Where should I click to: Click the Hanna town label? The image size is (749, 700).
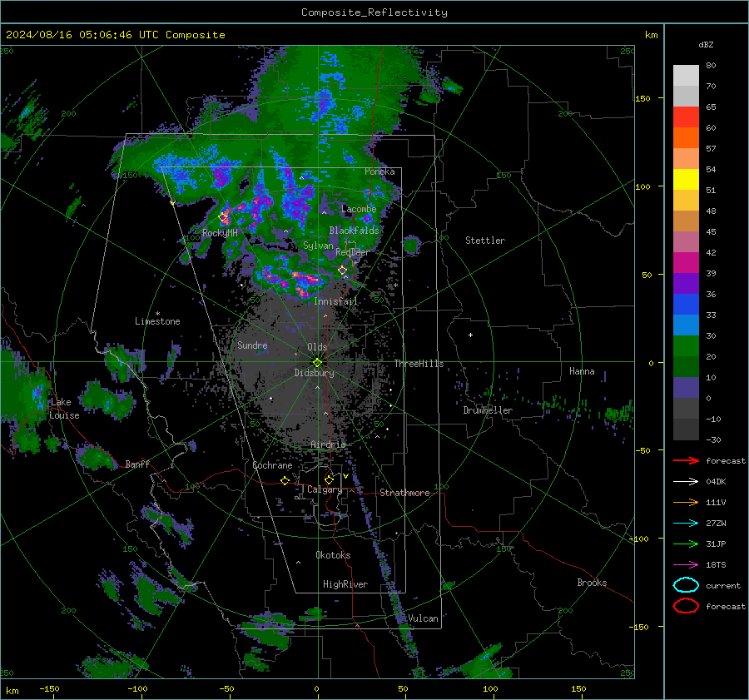(582, 371)
